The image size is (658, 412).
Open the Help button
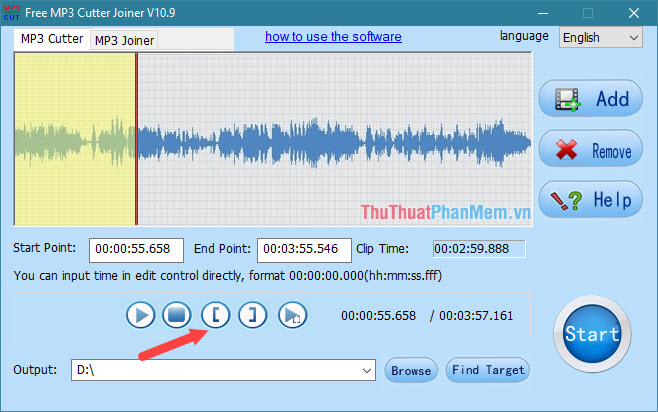590,199
